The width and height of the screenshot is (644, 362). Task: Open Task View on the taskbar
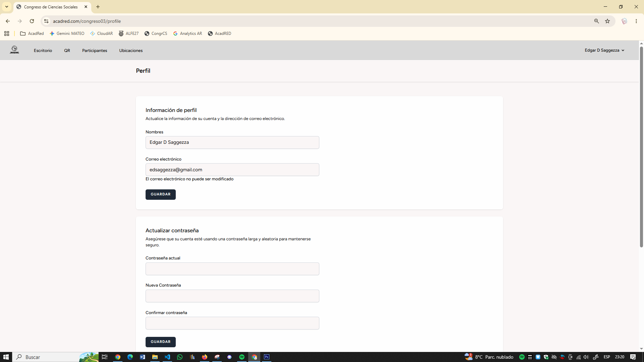105,357
